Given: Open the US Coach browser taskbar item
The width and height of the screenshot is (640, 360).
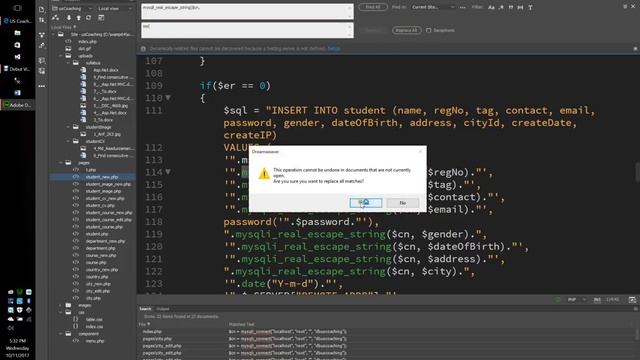Looking at the screenshot, I should 17,21.
